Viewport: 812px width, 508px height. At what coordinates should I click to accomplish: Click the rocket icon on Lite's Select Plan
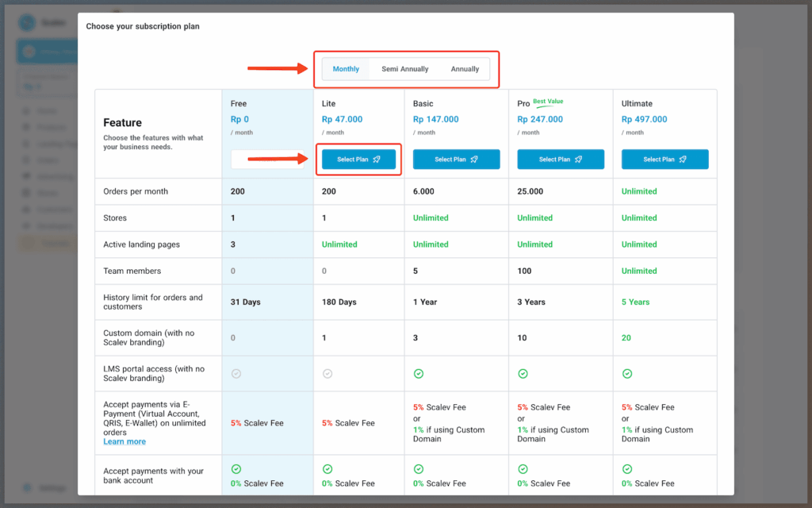pos(377,160)
